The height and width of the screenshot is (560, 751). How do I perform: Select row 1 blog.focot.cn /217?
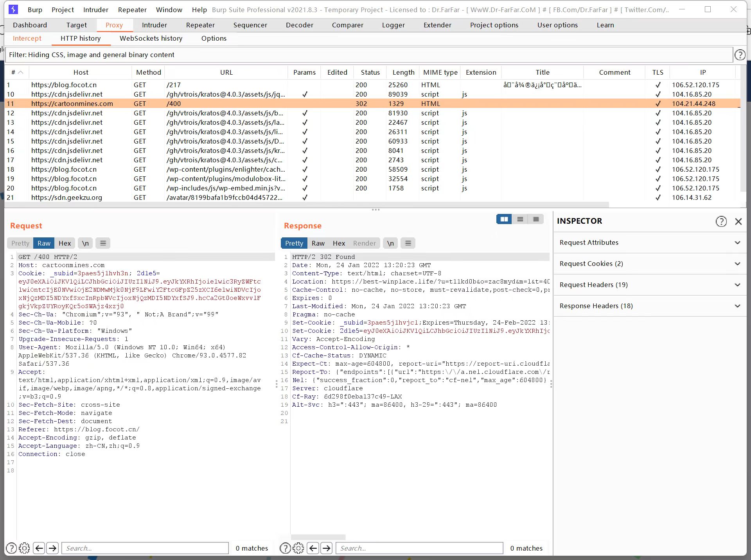(372, 85)
